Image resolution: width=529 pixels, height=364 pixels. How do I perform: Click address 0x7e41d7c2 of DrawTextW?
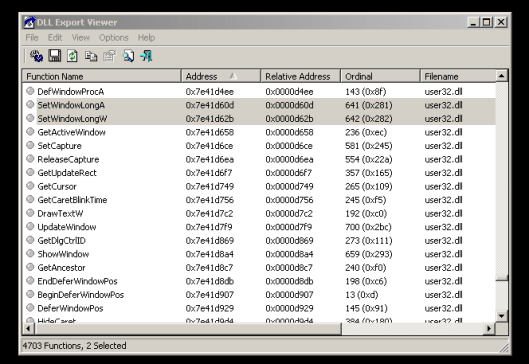tap(209, 214)
